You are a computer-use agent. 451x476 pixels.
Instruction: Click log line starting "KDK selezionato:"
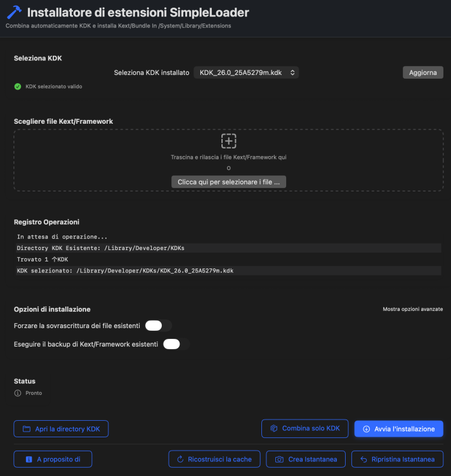(x=228, y=271)
